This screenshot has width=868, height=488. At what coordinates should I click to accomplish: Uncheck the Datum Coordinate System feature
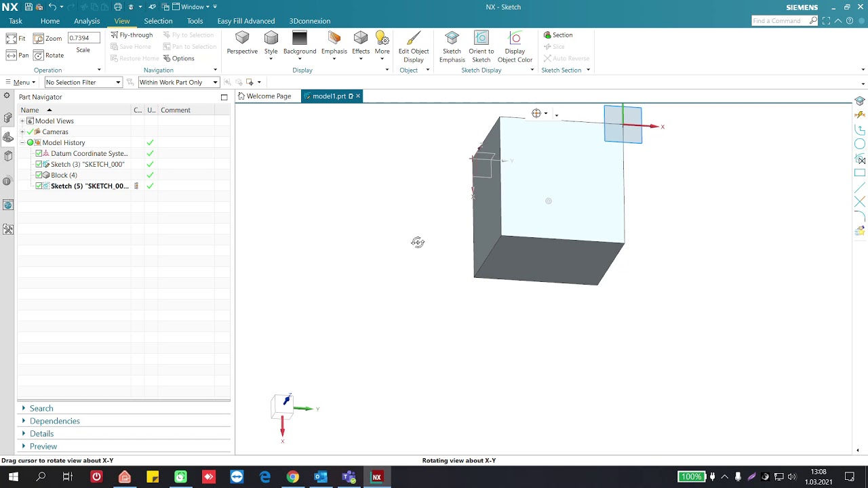click(x=39, y=154)
